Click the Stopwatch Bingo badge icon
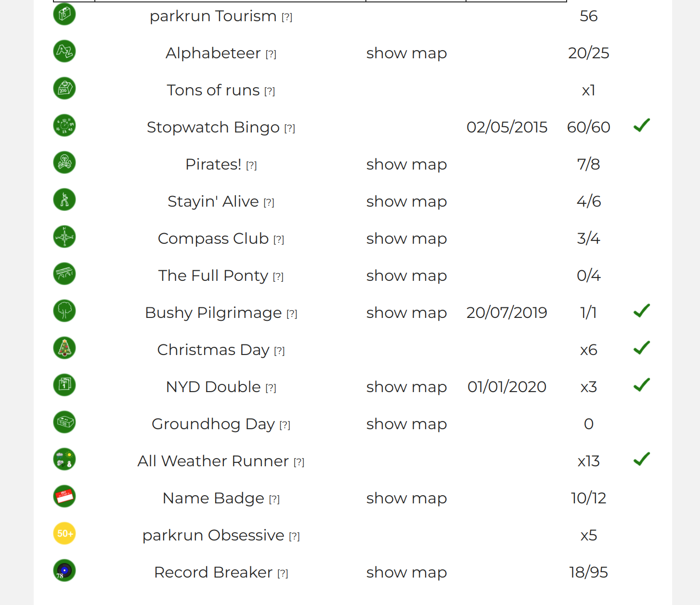This screenshot has width=700, height=605. [x=65, y=126]
